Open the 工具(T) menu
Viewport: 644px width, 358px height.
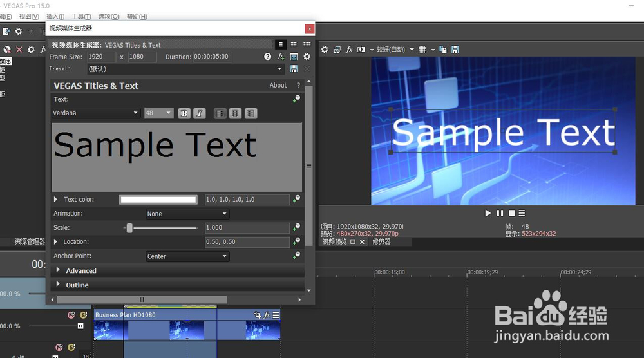coord(81,17)
